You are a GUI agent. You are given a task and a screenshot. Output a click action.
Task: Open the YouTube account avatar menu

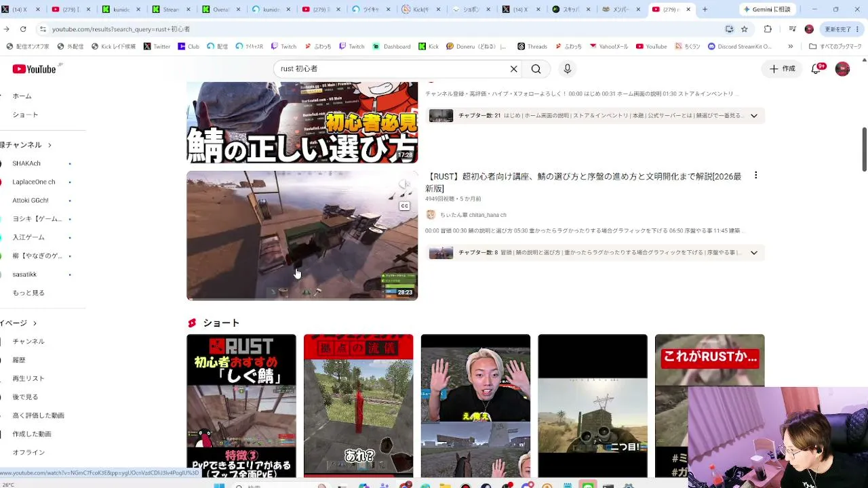point(842,68)
